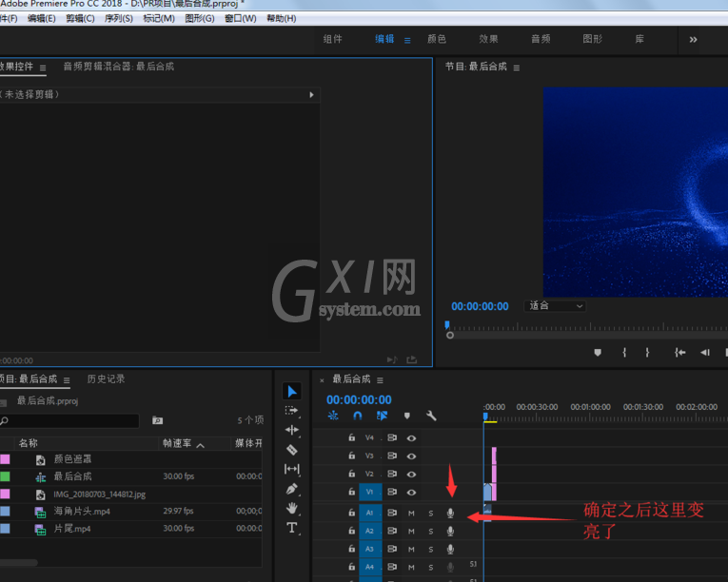
Task: Solo track A2
Action: coord(431,532)
